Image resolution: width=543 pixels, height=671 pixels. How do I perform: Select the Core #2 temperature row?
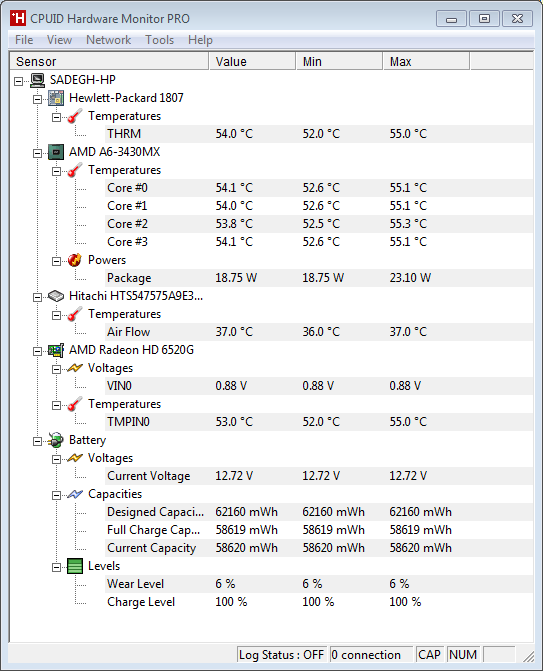319,224
